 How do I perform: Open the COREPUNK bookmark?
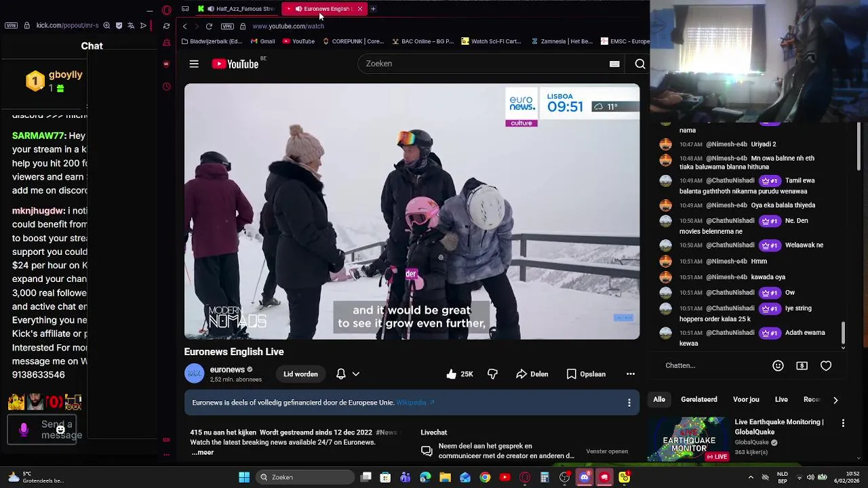point(353,41)
